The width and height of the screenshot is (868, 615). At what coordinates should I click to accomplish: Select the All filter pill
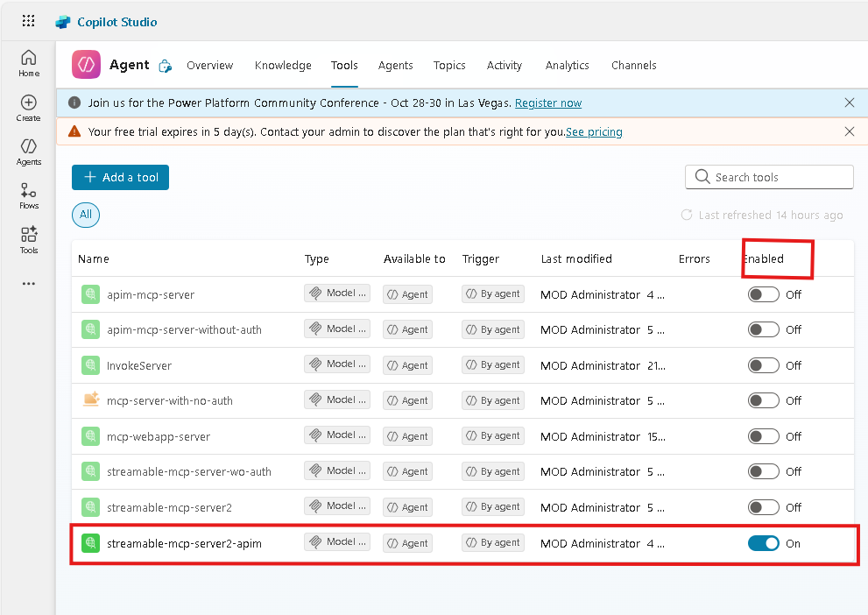click(x=86, y=215)
